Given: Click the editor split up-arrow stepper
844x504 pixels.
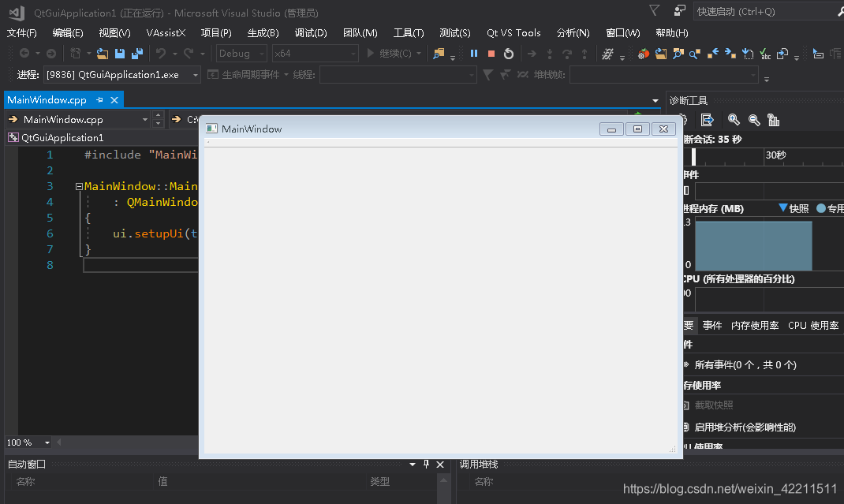Looking at the screenshot, I should [x=158, y=114].
